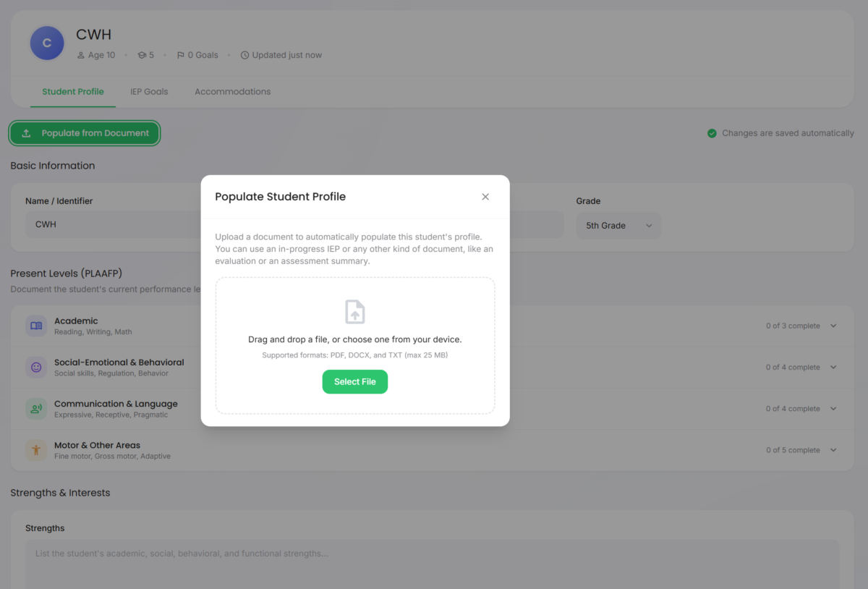Close the Populate Student Profile dialog
The height and width of the screenshot is (589, 868).
pos(485,197)
